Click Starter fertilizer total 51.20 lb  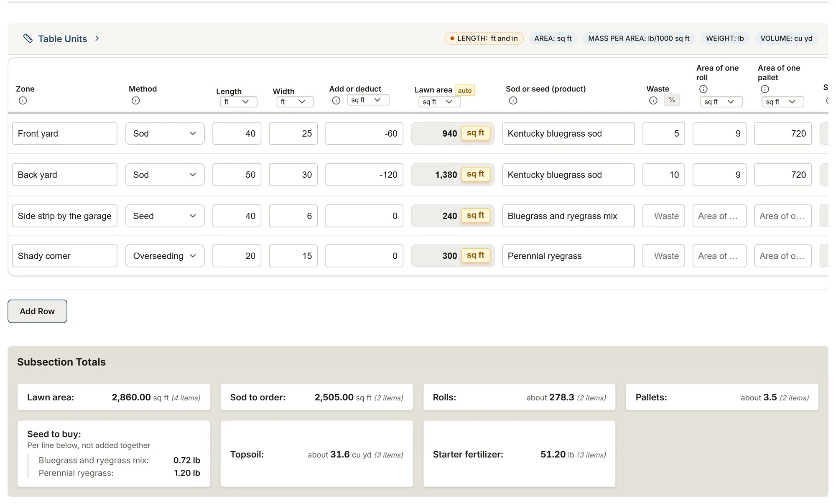click(520, 454)
